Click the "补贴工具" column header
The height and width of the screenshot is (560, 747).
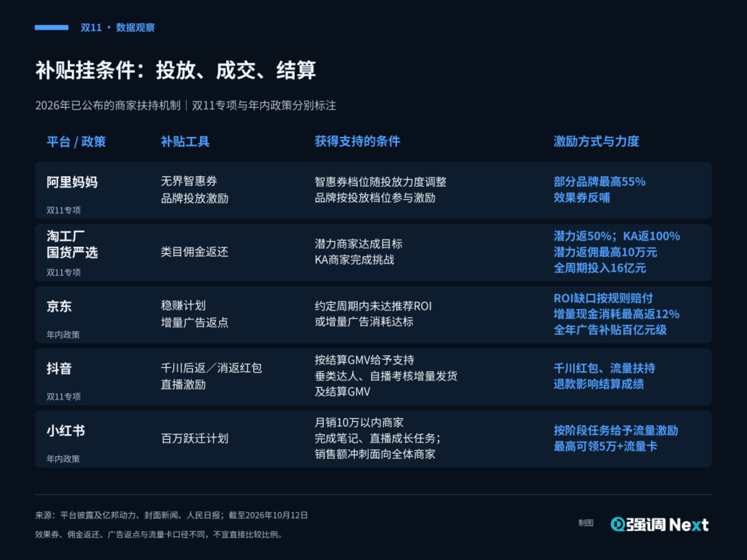(x=185, y=142)
